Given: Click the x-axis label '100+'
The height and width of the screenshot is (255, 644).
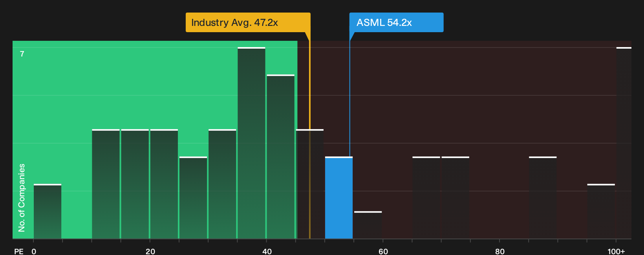Looking at the screenshot, I should click(616, 251).
